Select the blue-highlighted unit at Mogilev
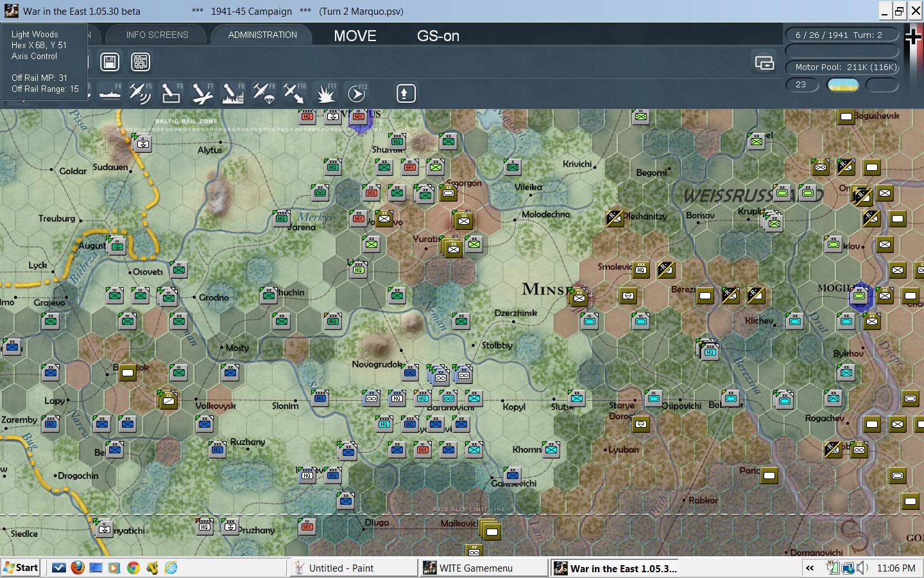This screenshot has width=924, height=578. point(859,296)
